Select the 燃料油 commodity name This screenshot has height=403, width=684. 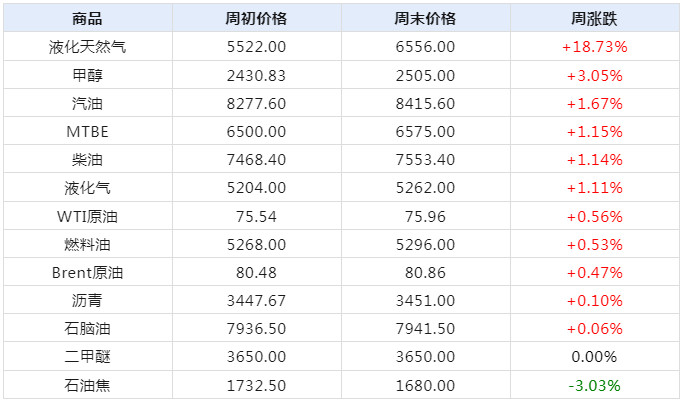click(x=87, y=244)
